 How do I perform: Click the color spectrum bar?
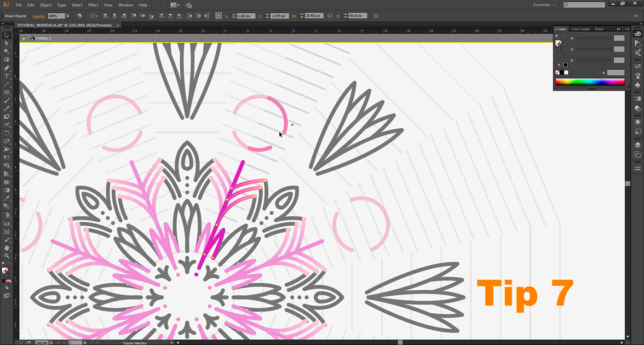click(x=590, y=82)
